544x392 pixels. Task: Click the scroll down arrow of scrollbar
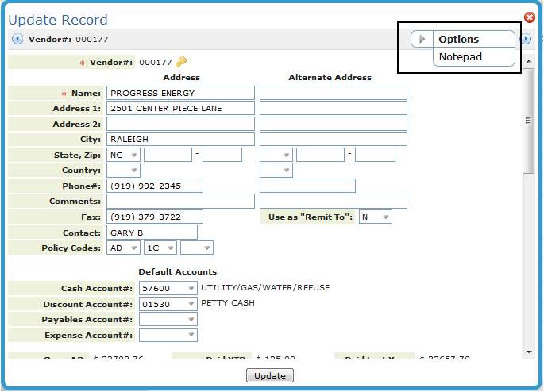point(529,352)
